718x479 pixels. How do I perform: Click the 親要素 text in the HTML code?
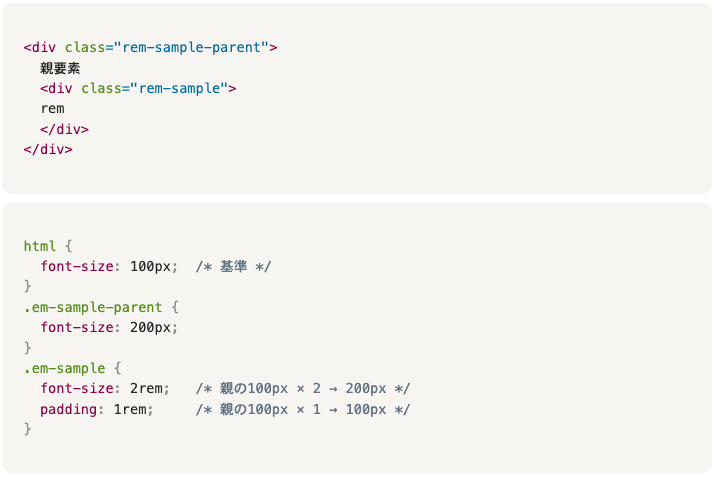(60, 68)
